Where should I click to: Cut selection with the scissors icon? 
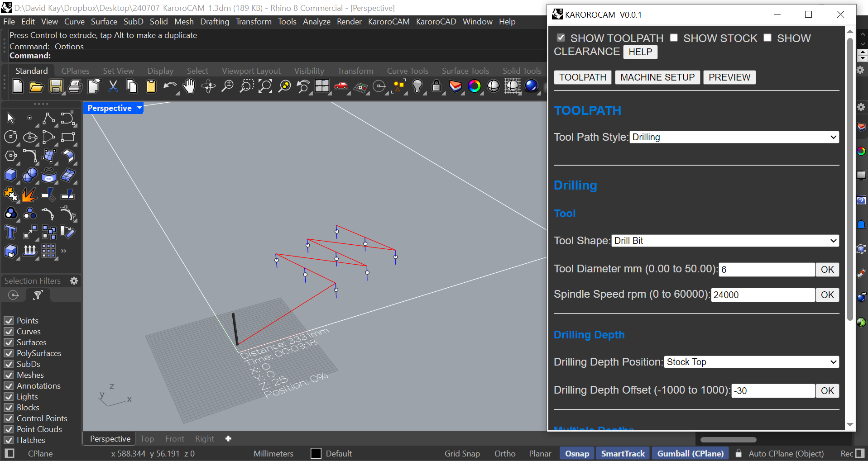point(113,86)
